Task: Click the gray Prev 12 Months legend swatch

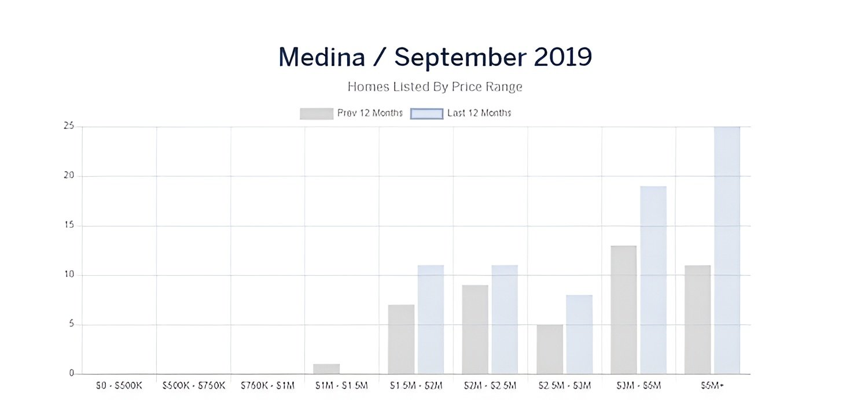Action: point(316,113)
